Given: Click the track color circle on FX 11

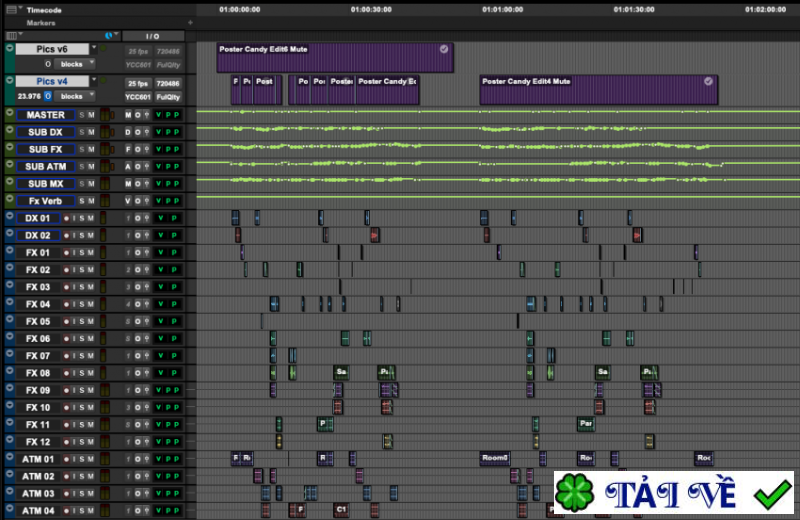Looking at the screenshot, I should point(10,425).
